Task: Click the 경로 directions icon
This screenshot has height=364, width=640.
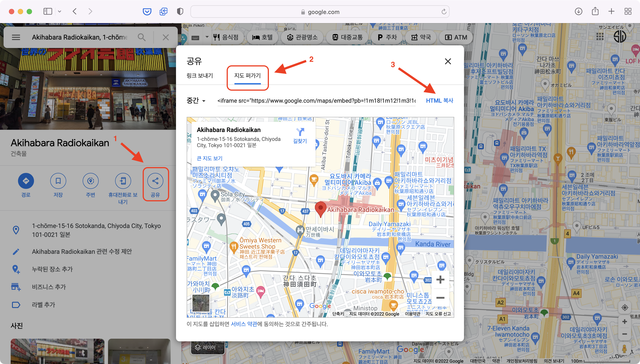Action: pos(26,181)
